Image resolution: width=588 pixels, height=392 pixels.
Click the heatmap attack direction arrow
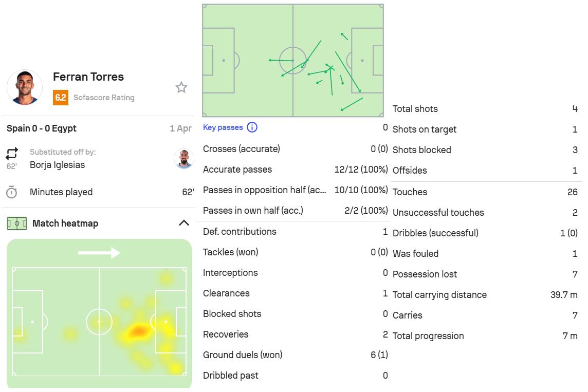[99, 253]
